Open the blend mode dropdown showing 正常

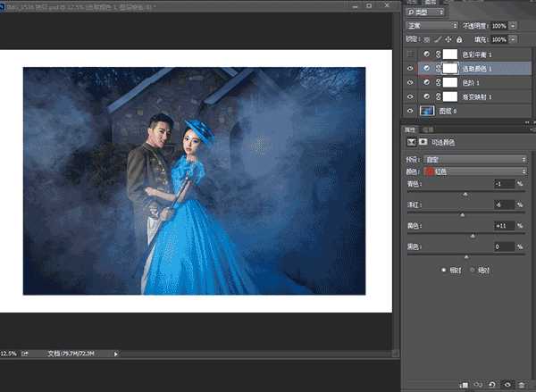click(432, 26)
